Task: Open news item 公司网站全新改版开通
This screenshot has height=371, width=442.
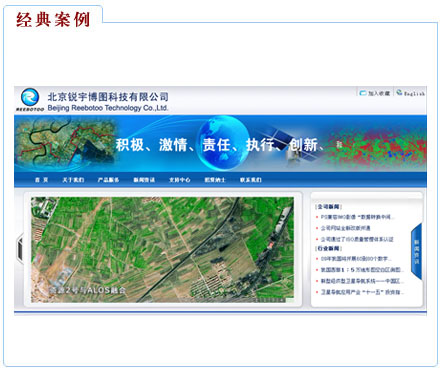Action: pos(345,228)
